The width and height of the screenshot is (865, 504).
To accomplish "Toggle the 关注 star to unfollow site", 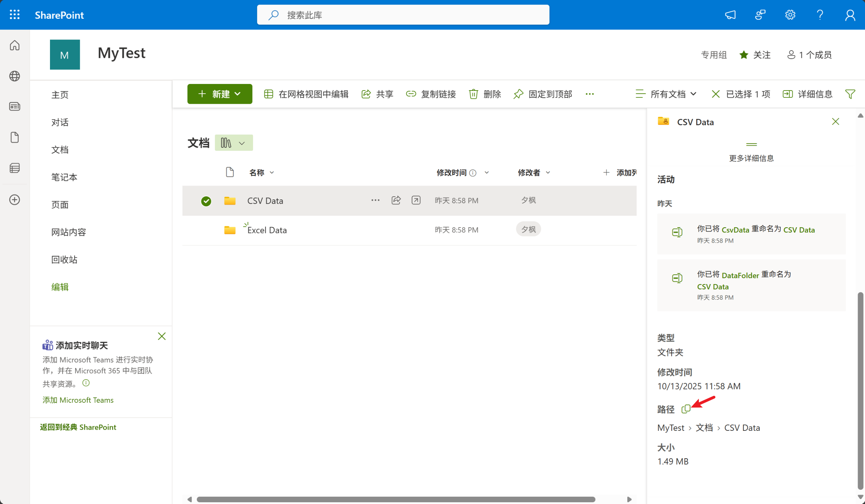I will (x=744, y=55).
